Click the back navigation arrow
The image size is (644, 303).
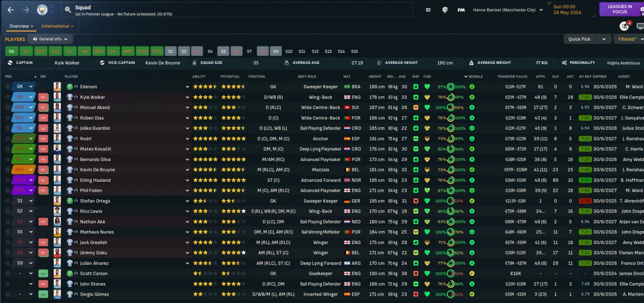point(11,10)
